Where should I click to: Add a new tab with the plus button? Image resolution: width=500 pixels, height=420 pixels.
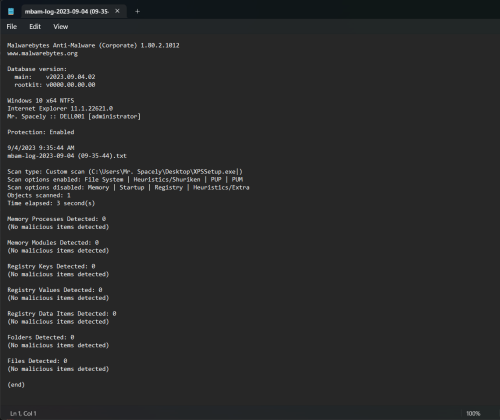(137, 11)
